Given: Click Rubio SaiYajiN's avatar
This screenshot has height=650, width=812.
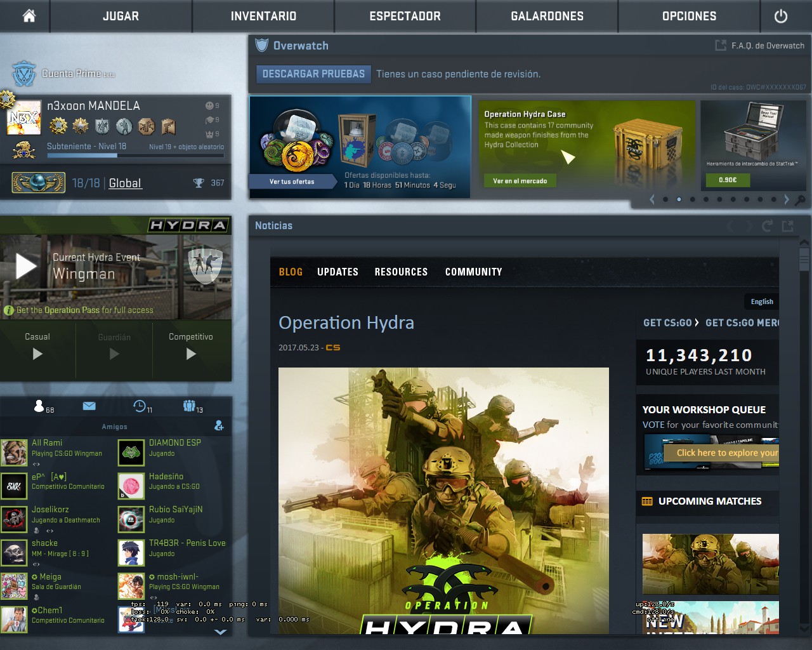Looking at the screenshot, I should pos(131,519).
